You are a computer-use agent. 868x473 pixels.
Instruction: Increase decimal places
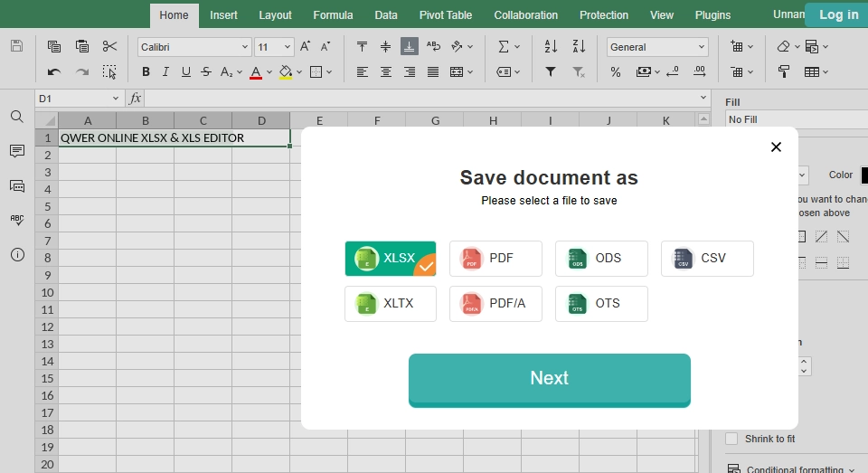[699, 72]
